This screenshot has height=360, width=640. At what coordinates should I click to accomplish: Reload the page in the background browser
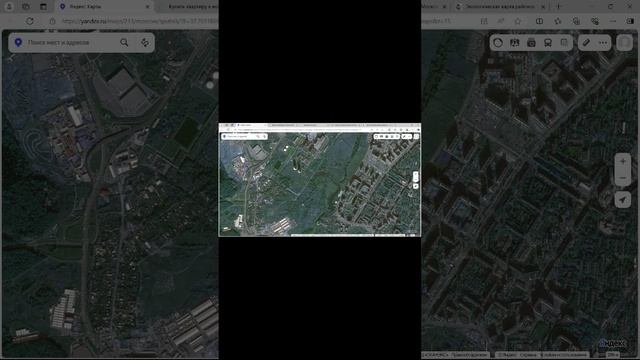(x=30, y=21)
